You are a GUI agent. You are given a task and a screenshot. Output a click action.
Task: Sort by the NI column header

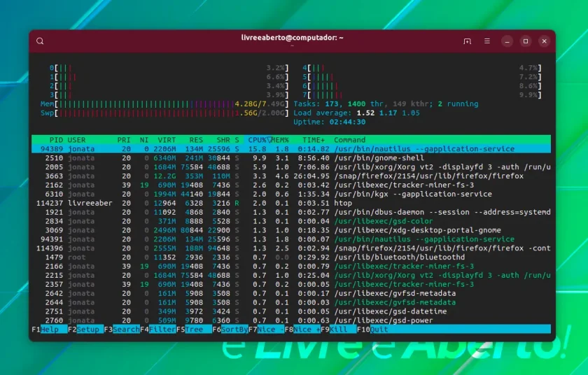[144, 140]
